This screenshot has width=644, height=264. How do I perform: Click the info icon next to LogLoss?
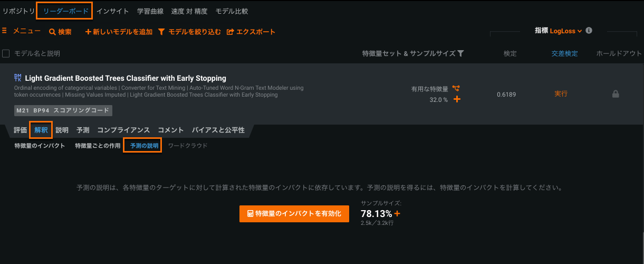click(x=589, y=31)
